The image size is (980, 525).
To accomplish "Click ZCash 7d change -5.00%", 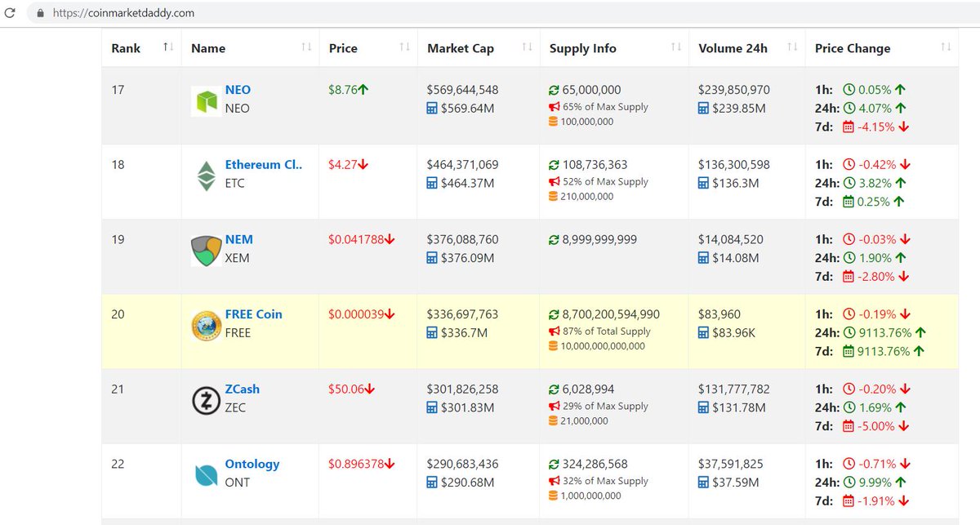I will pyautogui.click(x=876, y=426).
